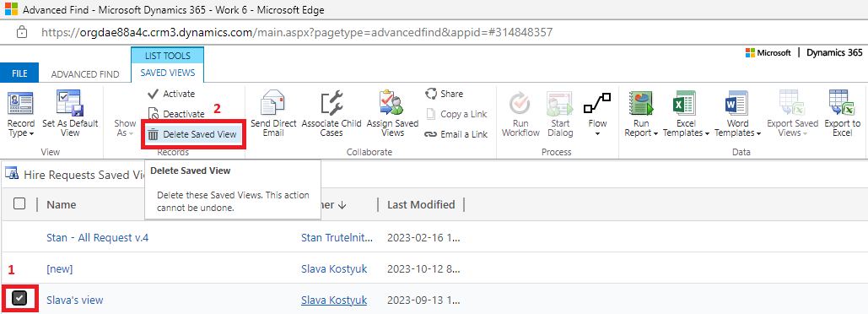Sort by Name column header
868x314 pixels.
tap(62, 204)
